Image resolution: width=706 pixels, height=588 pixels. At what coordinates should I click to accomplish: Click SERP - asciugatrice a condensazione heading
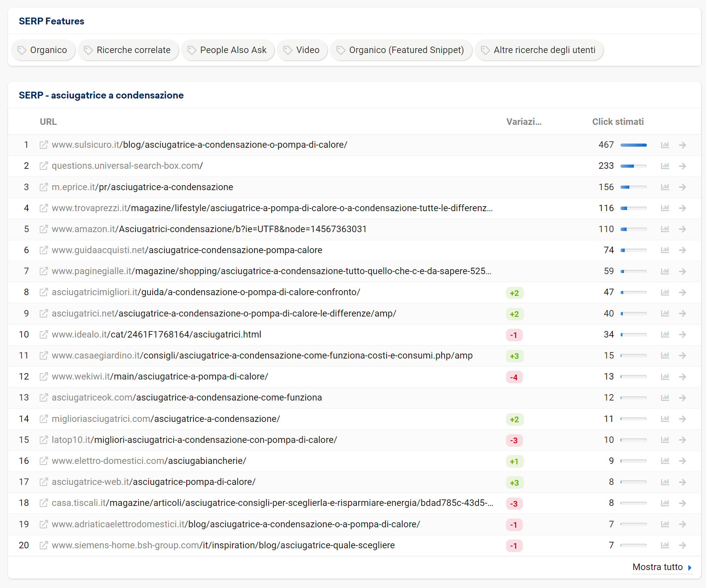pyautogui.click(x=101, y=95)
